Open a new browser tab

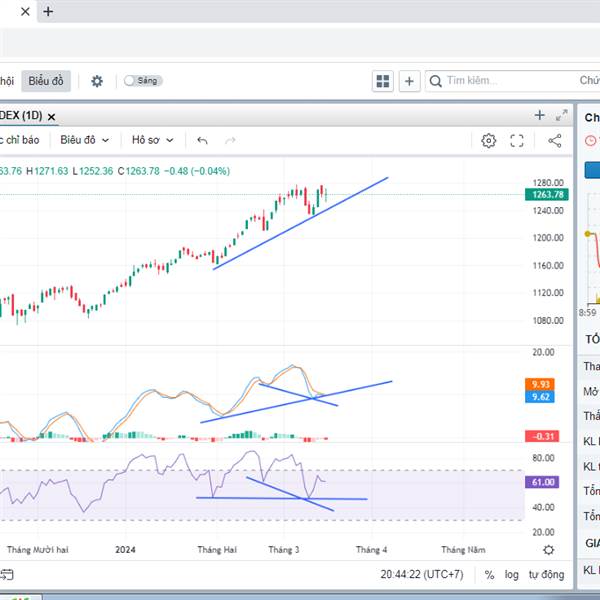point(48,12)
